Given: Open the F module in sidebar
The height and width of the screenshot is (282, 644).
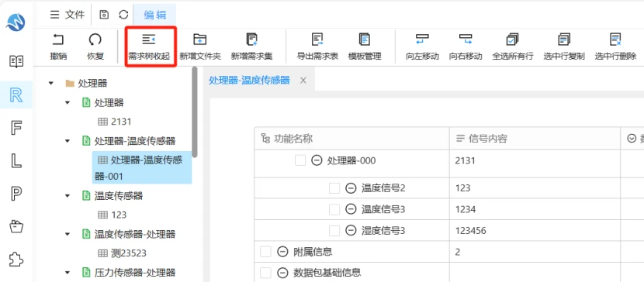Looking at the screenshot, I should [x=16, y=128].
